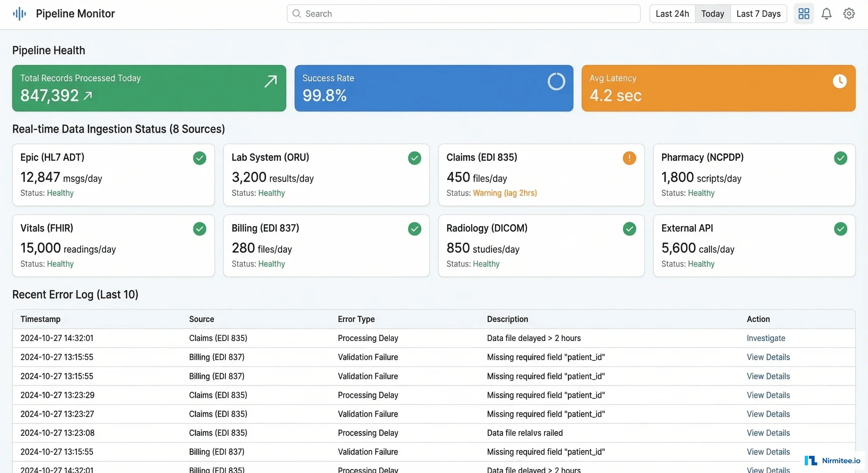Click the '4.2 sec' latency value
The image size is (868, 473).
(615, 95)
